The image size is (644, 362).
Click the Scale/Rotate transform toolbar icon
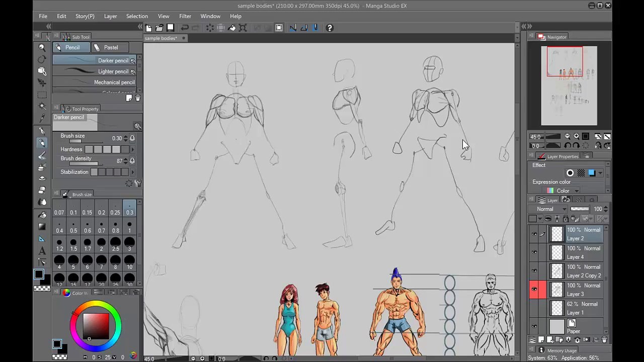(x=243, y=28)
